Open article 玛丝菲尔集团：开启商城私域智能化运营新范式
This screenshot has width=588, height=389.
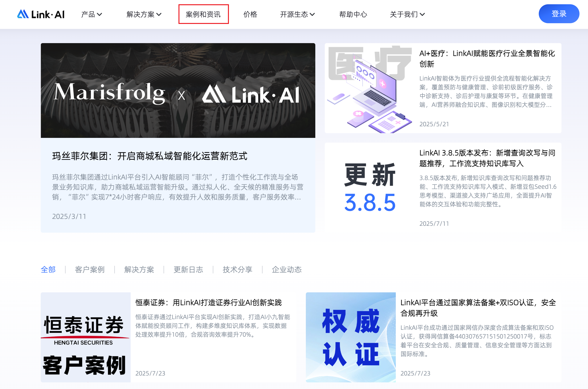[x=150, y=156]
